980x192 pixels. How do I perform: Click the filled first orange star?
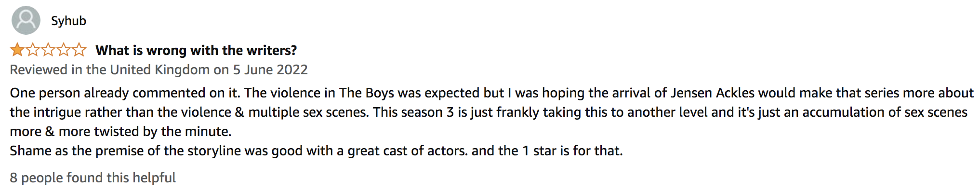[17, 50]
